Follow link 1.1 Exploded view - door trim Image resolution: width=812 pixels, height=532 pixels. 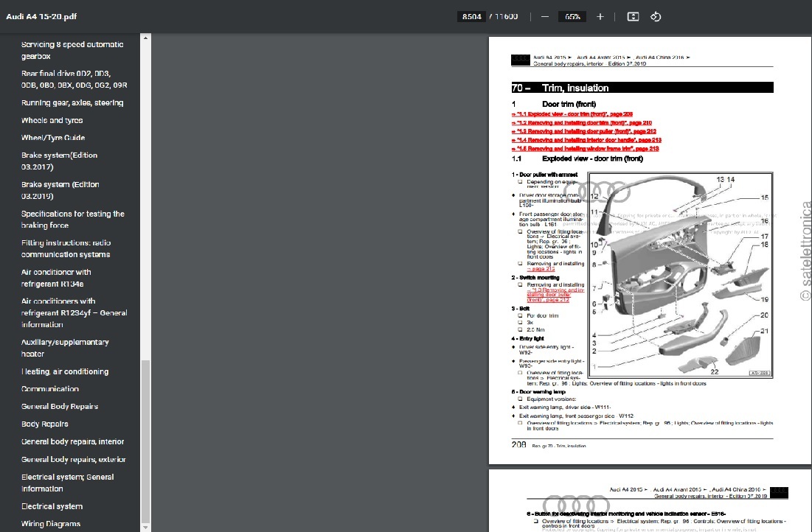coord(572,114)
